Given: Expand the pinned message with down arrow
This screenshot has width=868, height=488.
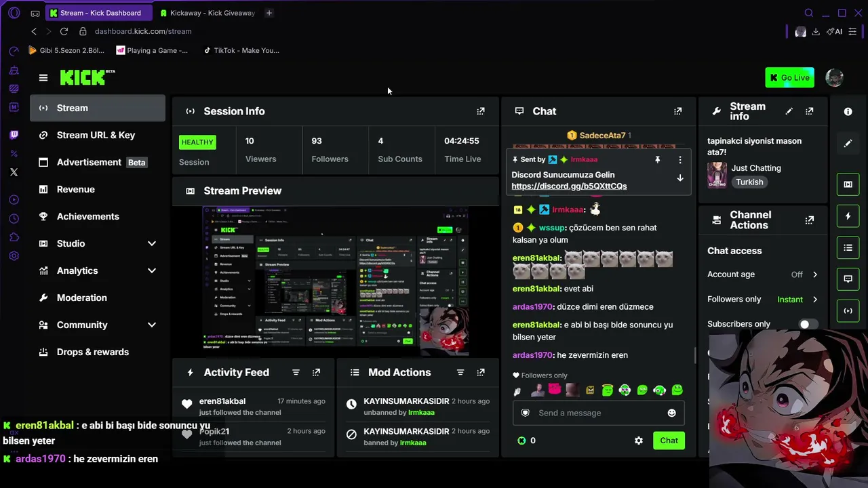Looking at the screenshot, I should 680,178.
